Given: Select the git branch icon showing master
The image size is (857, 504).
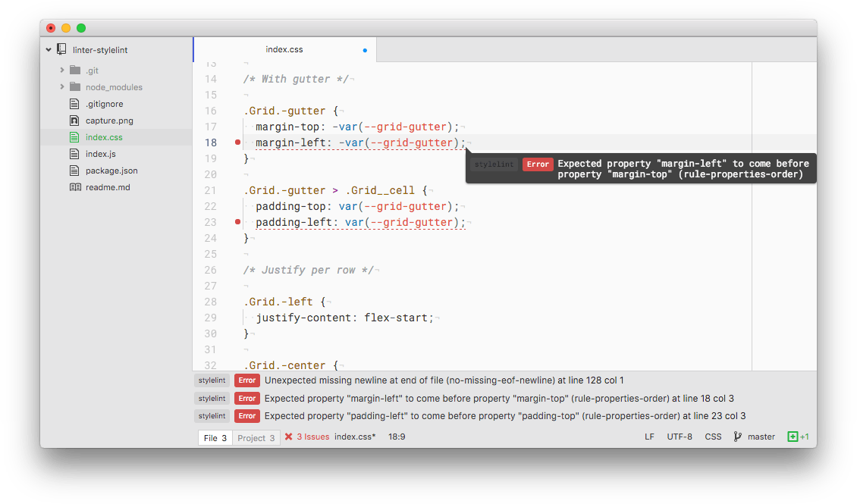Looking at the screenshot, I should 736,437.
